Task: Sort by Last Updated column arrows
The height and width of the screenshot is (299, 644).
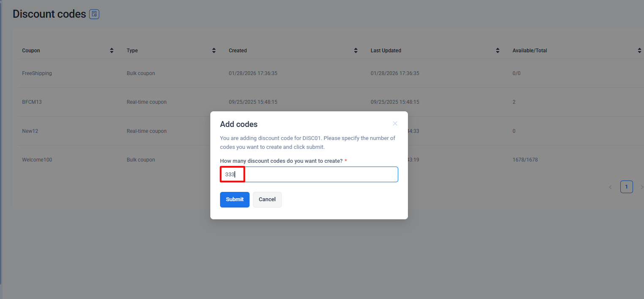Action: point(498,51)
